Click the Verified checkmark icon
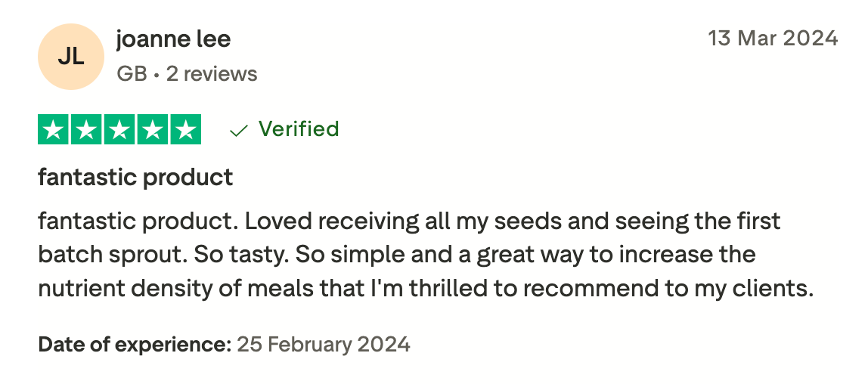The width and height of the screenshot is (868, 384). 239,131
